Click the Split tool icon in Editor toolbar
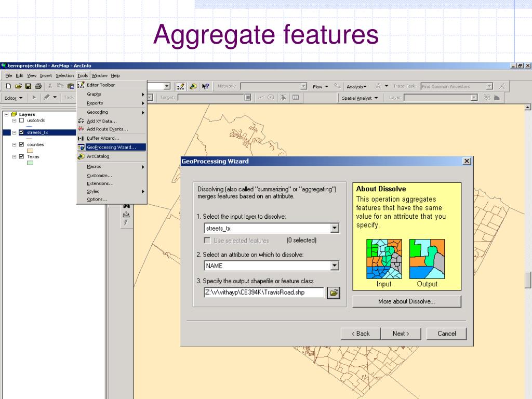 click(x=261, y=98)
